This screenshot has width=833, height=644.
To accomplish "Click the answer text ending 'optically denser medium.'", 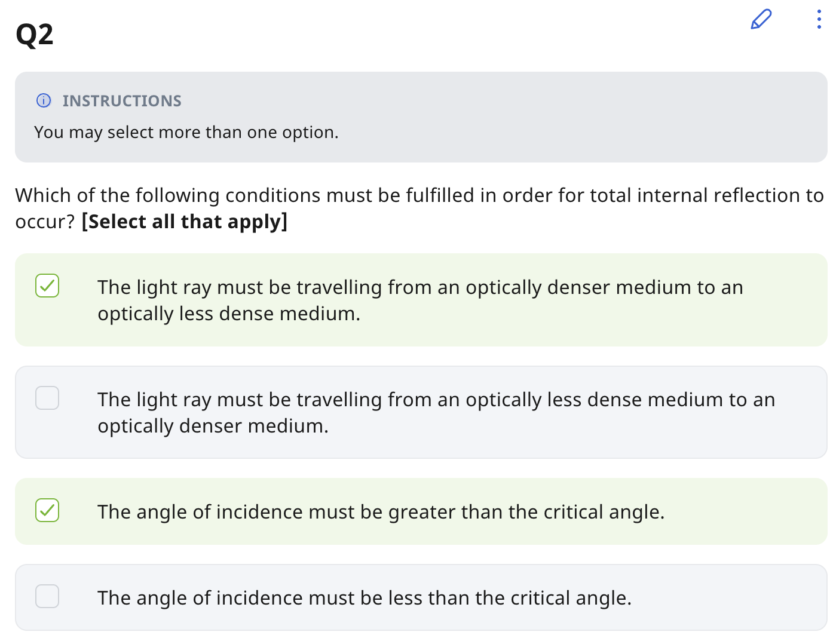I will [436, 412].
